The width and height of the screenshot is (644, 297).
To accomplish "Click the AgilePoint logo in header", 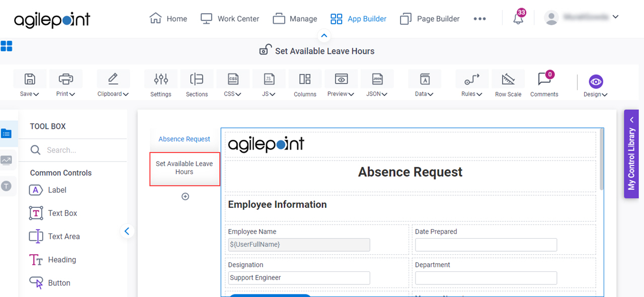I will pos(52,20).
